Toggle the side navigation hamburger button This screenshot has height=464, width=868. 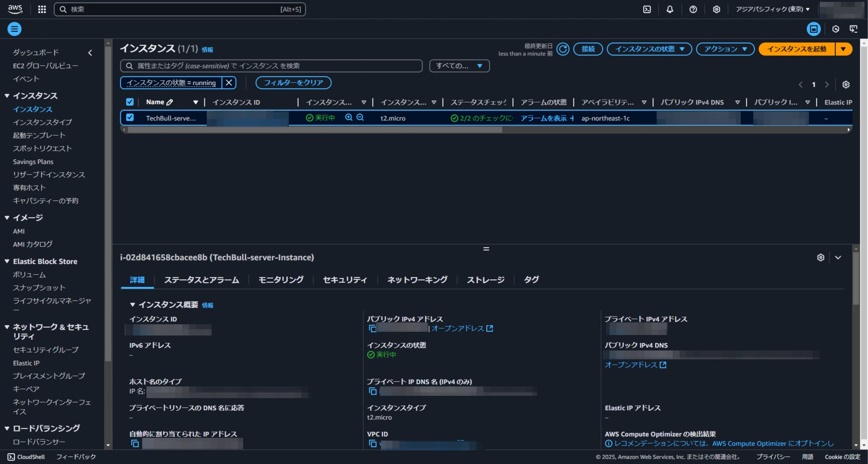click(x=14, y=29)
